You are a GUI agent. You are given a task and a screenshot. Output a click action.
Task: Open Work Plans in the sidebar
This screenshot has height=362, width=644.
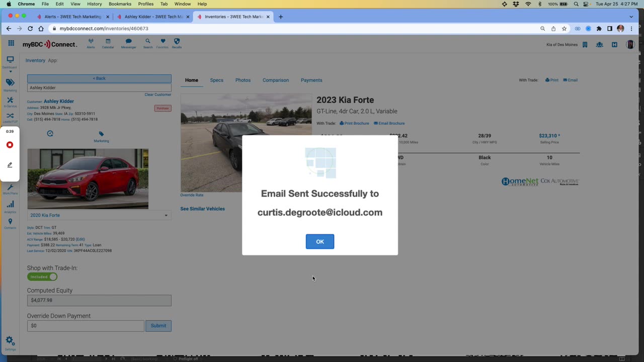10,190
